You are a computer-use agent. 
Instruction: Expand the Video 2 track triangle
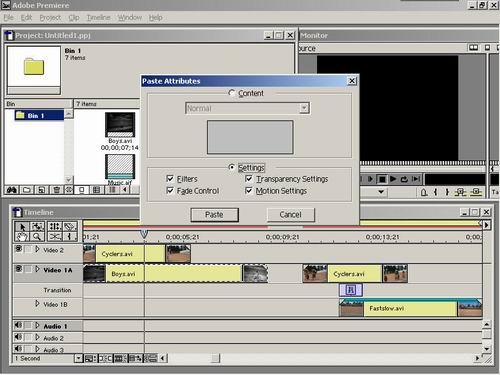pyautogui.click(x=37, y=249)
